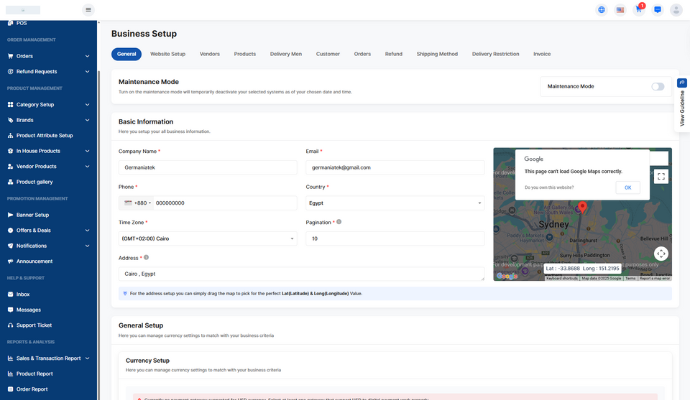Screen dimensions: 690x400
Task: Click the 'Do you own this website?' link
Action: pyautogui.click(x=548, y=187)
